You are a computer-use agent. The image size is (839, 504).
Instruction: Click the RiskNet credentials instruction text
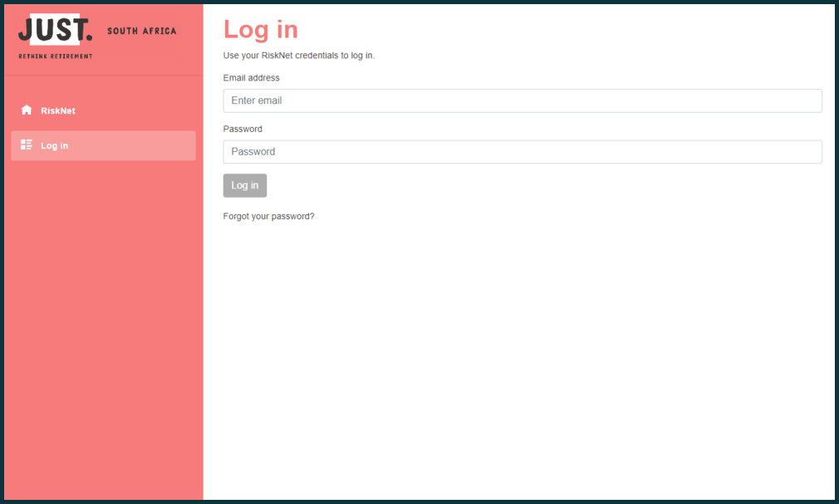click(x=299, y=56)
